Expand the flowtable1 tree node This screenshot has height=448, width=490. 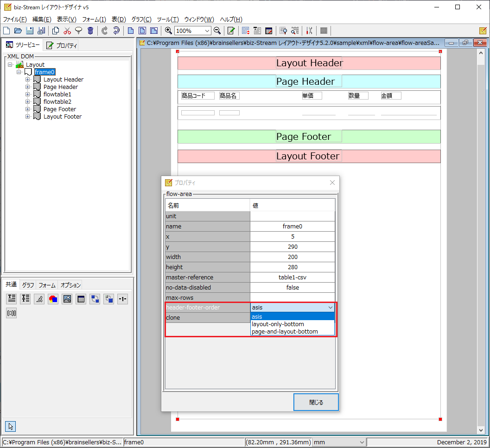(27, 95)
